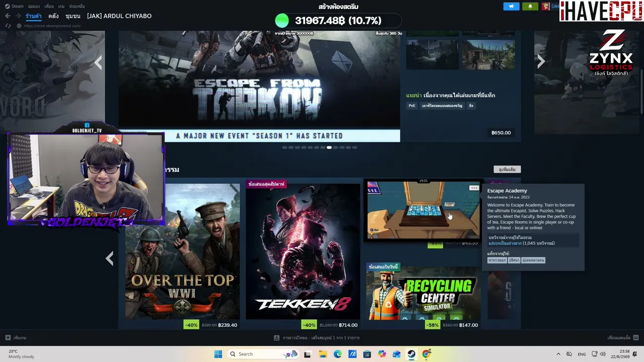Click the ยิง tag under the featured game
644x362 pixels.
tap(471, 106)
